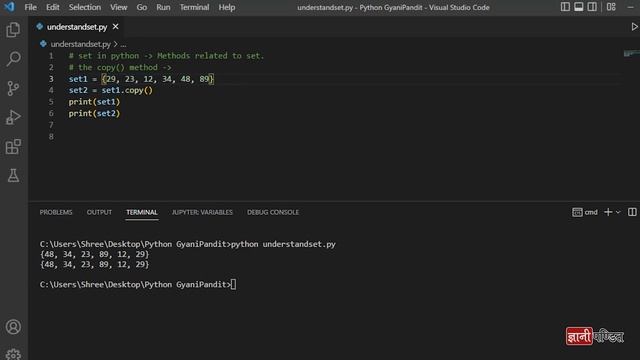Click the first comment line about sets
The width and height of the screenshot is (640, 360).
[x=167, y=56]
